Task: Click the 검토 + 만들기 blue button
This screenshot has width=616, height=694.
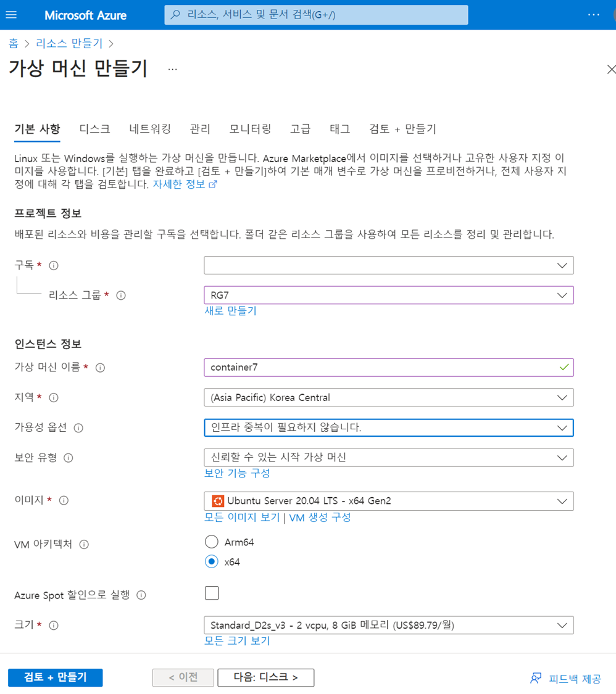Action: pyautogui.click(x=56, y=677)
